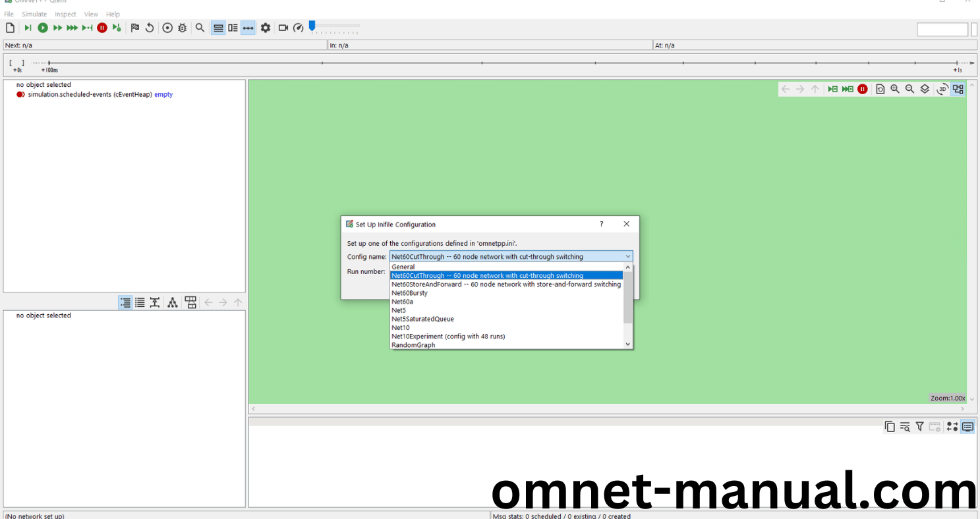
Task: Open the Inspect menu
Action: (x=65, y=14)
